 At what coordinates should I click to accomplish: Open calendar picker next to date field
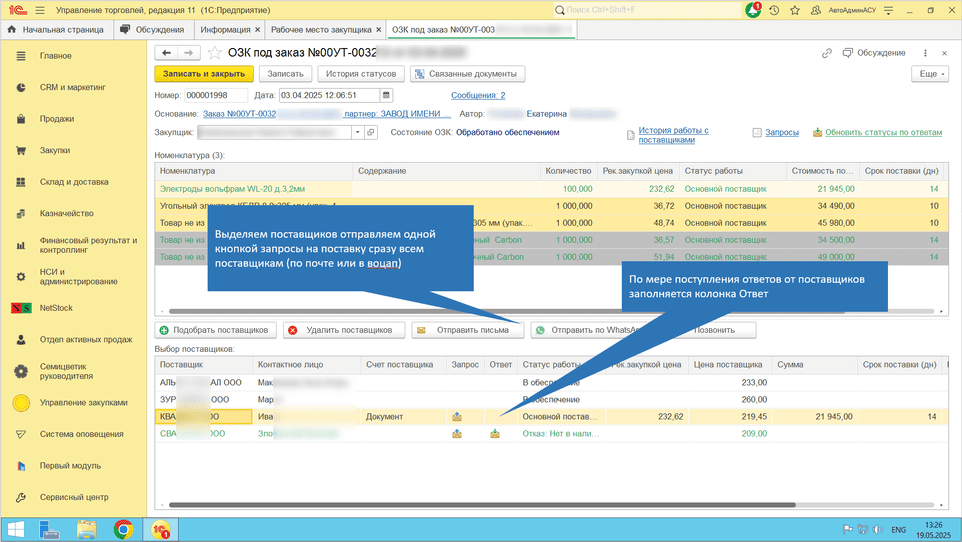(x=386, y=95)
